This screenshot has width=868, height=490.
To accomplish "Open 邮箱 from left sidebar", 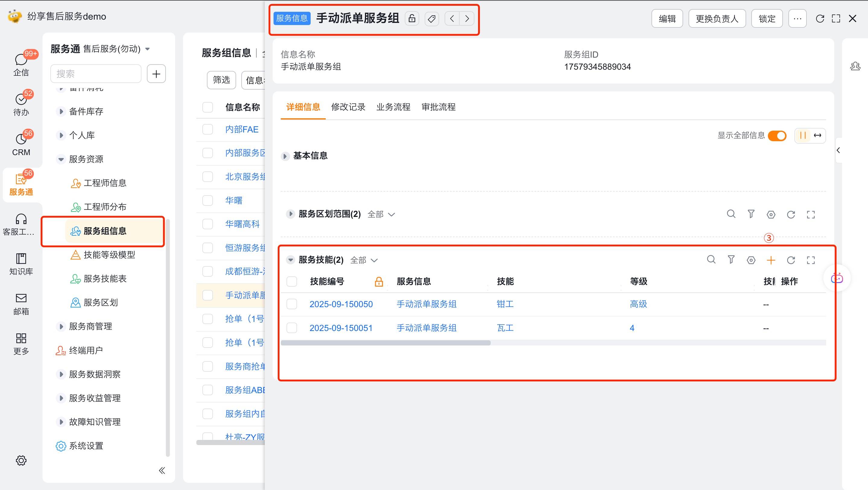I will (x=21, y=304).
